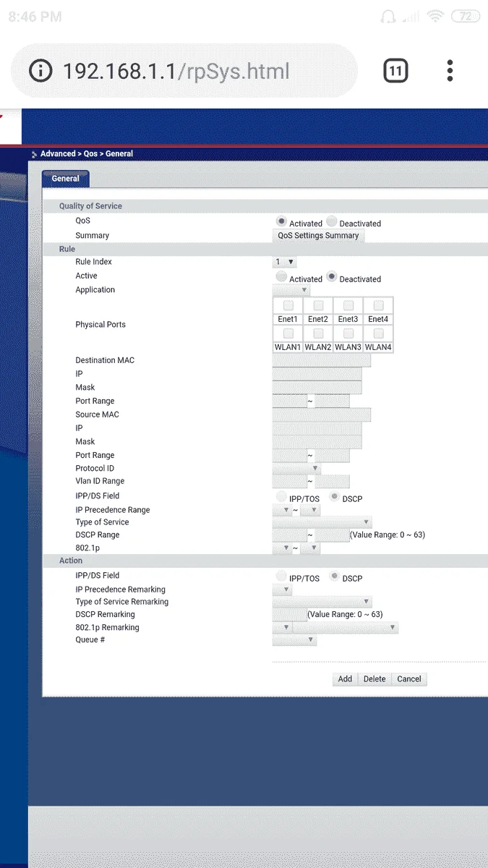Set QoS to Deactivated
Screen dimensions: 488x868
click(331, 221)
